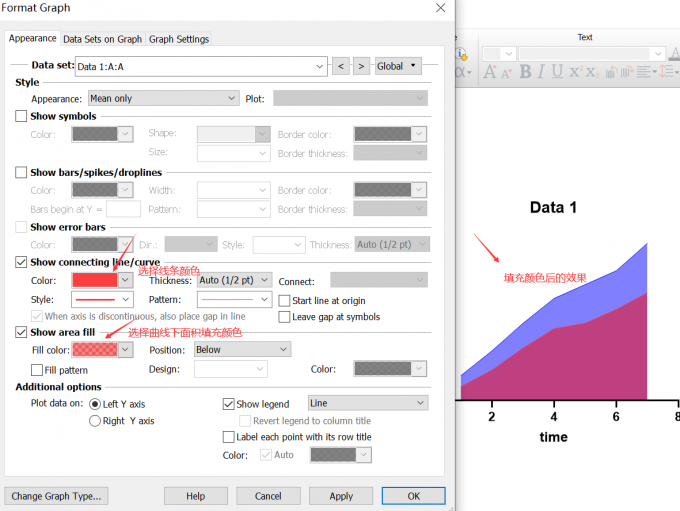Select the Right Y axis radio button
This screenshot has height=511, width=680.
[95, 421]
